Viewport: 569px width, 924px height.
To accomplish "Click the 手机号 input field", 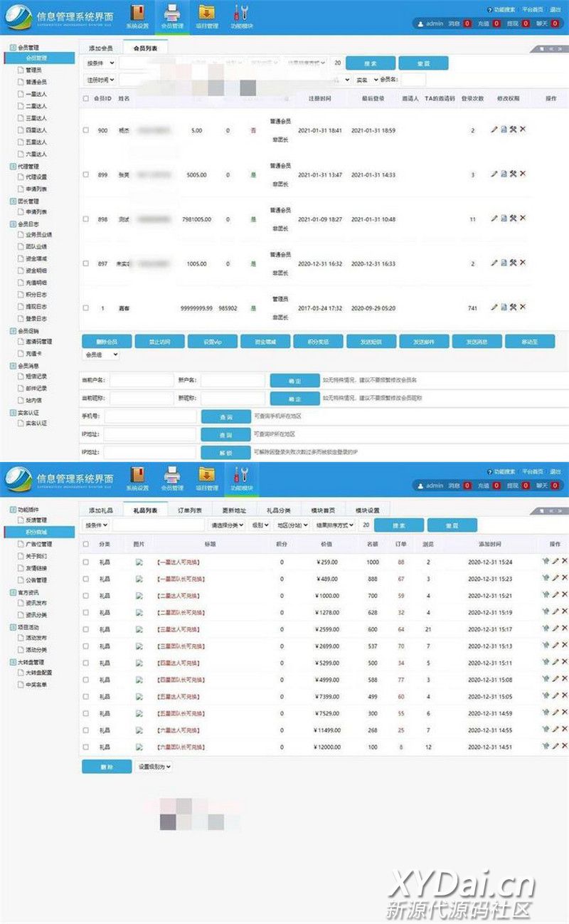I will (x=150, y=416).
